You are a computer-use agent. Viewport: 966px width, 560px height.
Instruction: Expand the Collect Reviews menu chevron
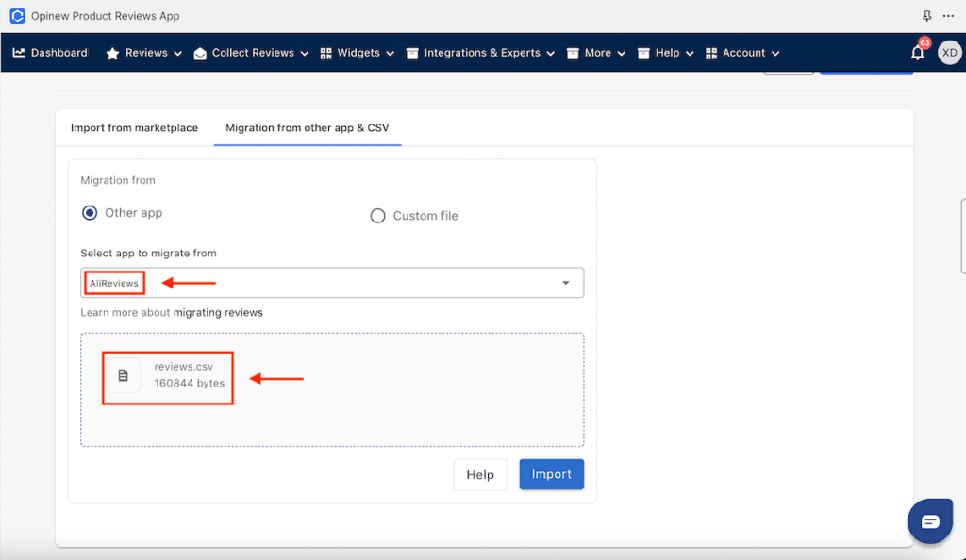[x=305, y=54]
